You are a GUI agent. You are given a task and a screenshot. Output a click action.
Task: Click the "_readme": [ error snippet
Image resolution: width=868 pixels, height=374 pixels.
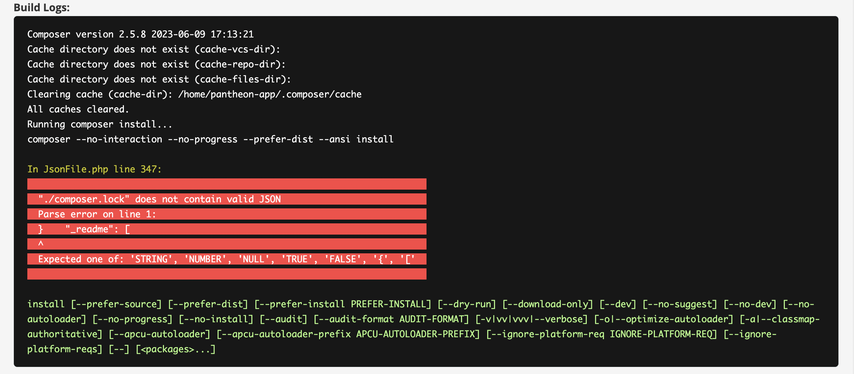click(98, 229)
